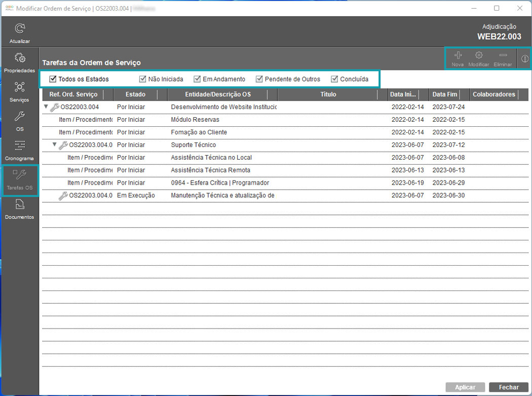532x396 pixels.
Task: Click the Eliminar minus icon
Action: (x=503, y=56)
